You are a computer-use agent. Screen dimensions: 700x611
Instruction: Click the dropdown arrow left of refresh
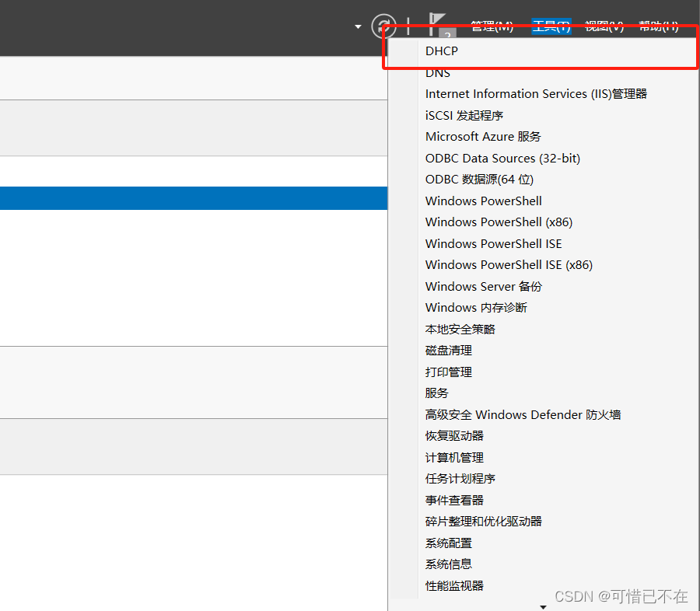(357, 26)
